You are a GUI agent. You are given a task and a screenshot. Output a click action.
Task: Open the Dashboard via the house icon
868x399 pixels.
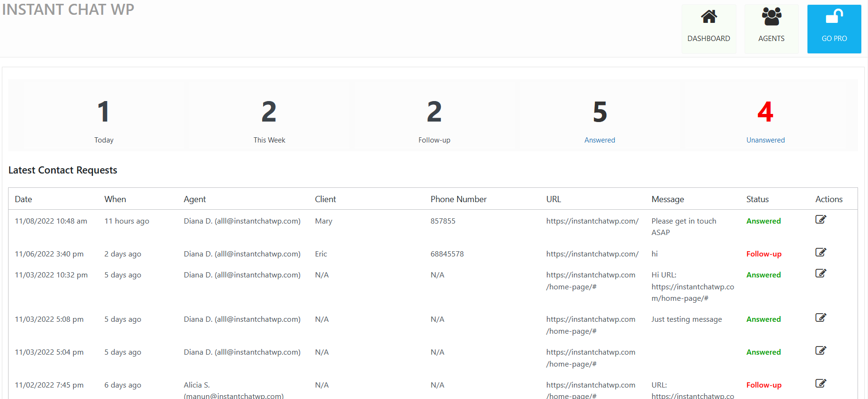pos(709,17)
